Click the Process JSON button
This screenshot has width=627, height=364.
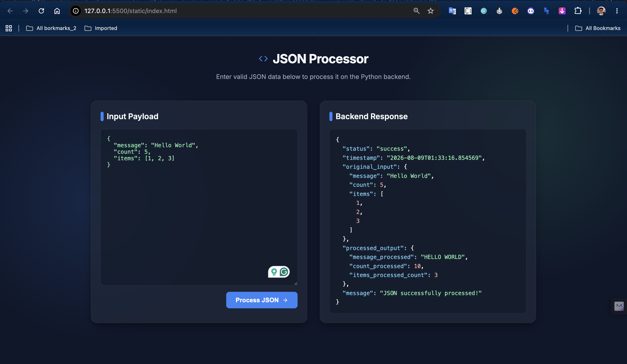click(262, 300)
